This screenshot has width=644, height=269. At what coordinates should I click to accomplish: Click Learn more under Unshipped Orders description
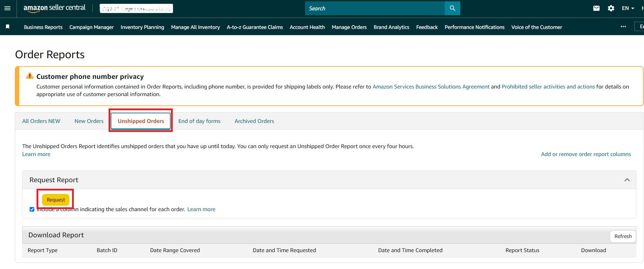point(36,154)
